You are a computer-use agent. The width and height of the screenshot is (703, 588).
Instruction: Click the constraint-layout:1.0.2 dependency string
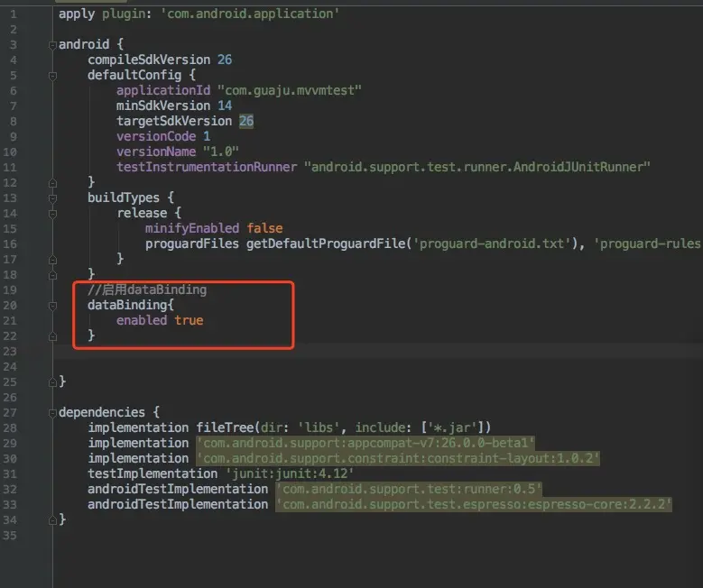coord(398,458)
